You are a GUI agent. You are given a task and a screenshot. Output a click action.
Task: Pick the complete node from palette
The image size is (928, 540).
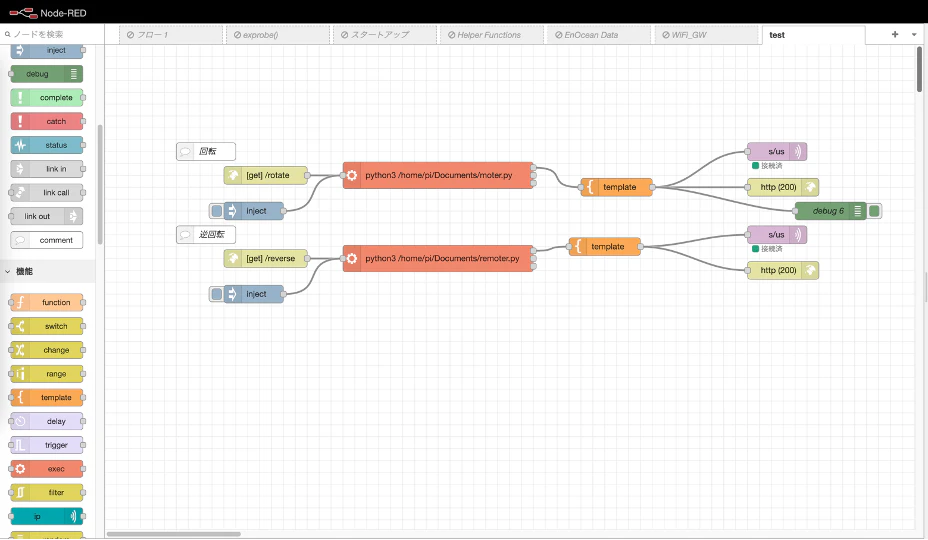pos(47,98)
